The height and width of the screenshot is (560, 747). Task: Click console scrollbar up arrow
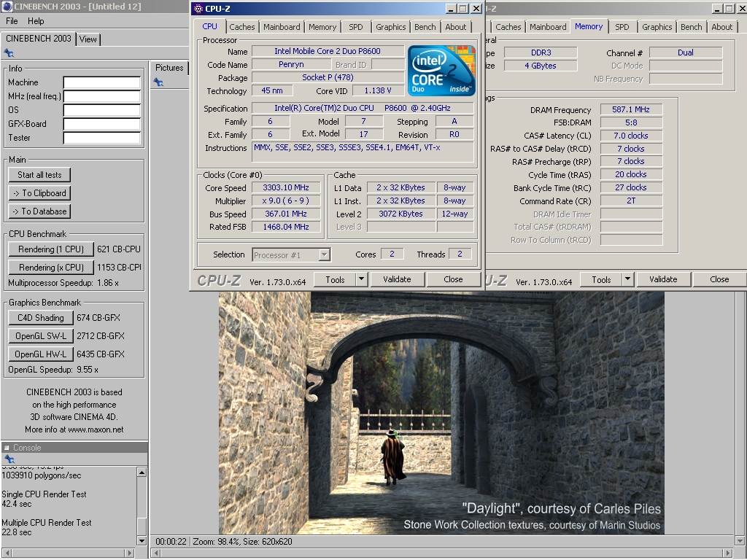click(142, 472)
